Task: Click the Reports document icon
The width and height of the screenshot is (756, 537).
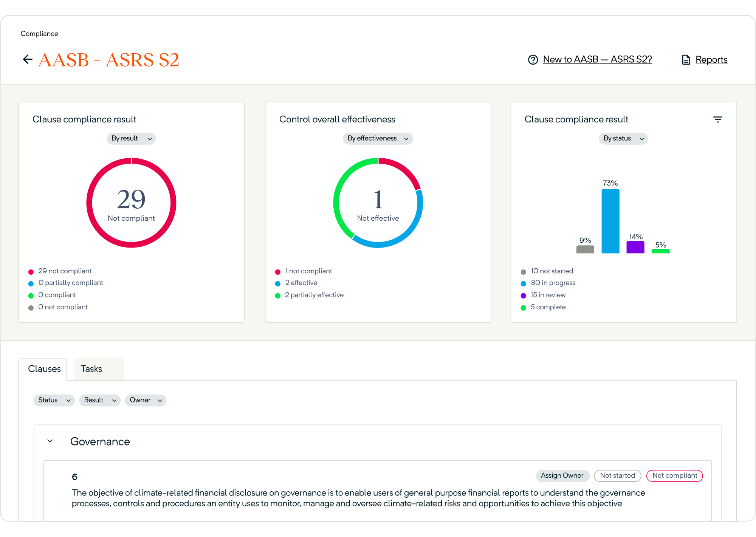Action: (686, 60)
